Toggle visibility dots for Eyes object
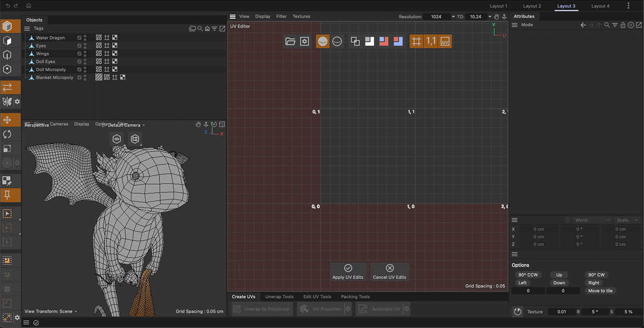This screenshot has height=328, width=644. 85,46
